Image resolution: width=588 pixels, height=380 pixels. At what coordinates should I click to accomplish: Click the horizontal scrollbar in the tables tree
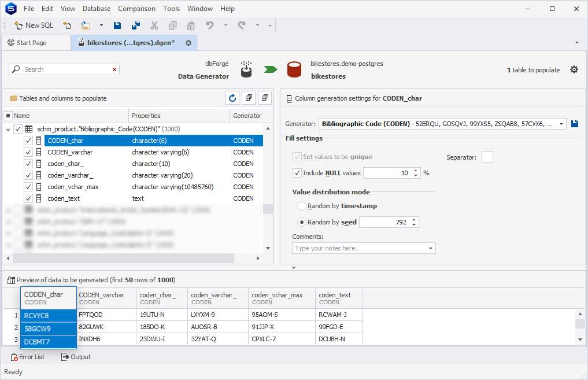click(x=123, y=258)
